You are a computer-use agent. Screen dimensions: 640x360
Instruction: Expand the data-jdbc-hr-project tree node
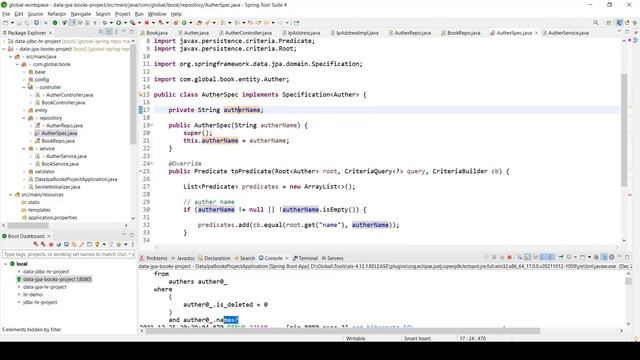[x=4, y=41]
